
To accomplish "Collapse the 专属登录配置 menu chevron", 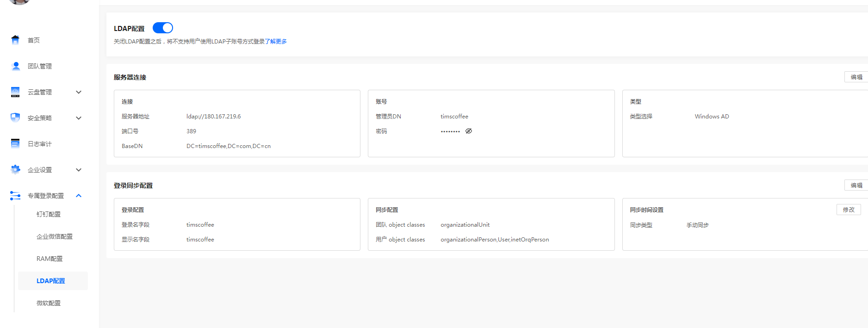I will pyautogui.click(x=79, y=196).
